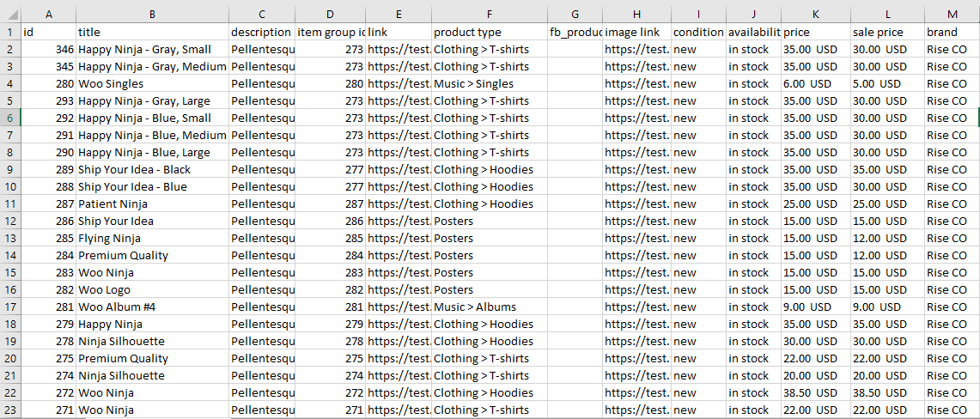The height and width of the screenshot is (419, 980).
Task: Click the id cell containing 346
Action: coord(48,49)
